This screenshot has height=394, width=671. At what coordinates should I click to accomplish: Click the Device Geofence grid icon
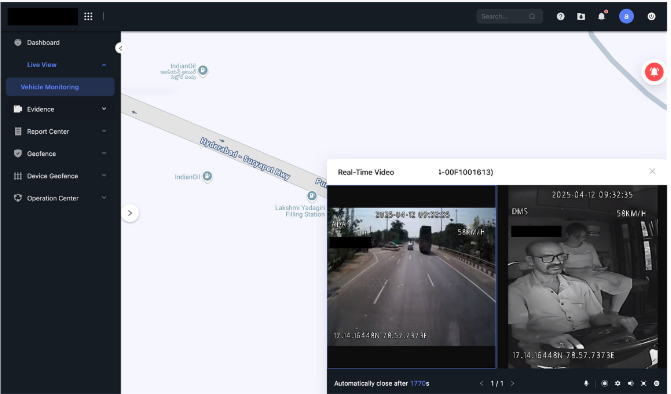18,176
